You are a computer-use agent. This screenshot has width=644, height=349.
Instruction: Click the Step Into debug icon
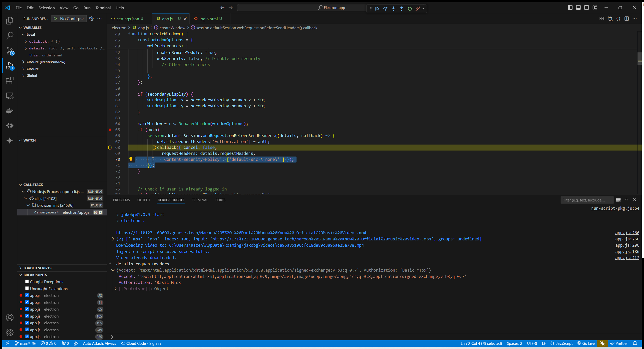coord(393,8)
